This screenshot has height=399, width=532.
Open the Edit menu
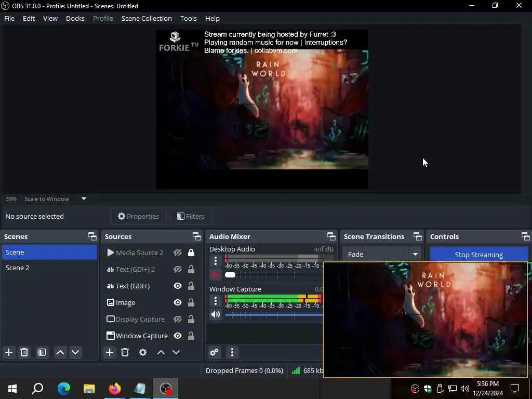tap(29, 18)
